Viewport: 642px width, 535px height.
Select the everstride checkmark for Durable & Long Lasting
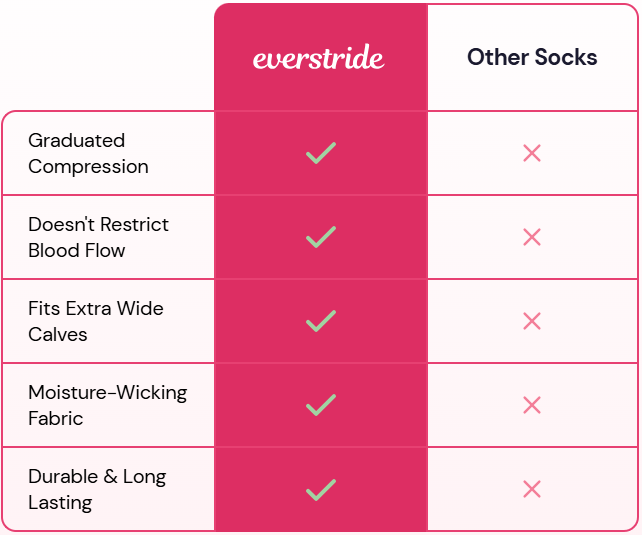point(320,489)
